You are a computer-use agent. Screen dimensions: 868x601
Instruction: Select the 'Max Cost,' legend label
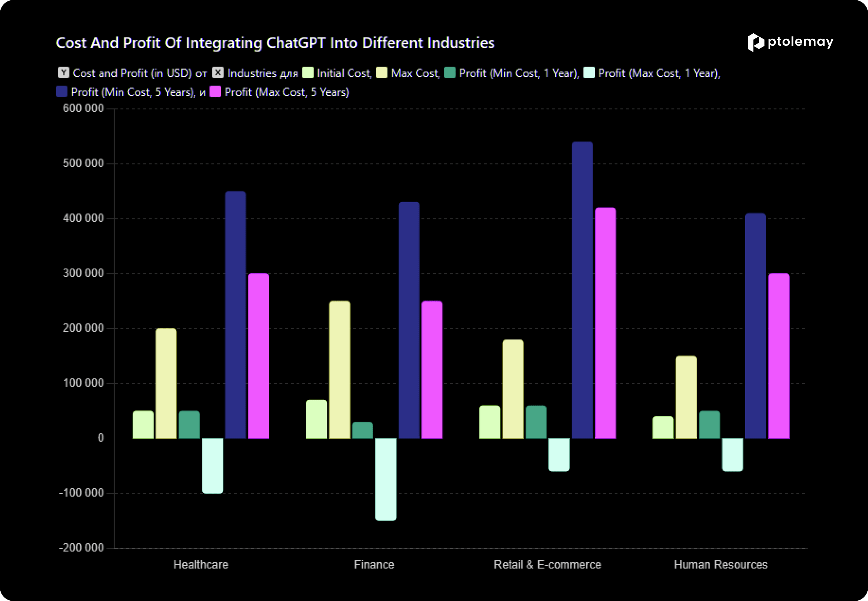coord(416,73)
